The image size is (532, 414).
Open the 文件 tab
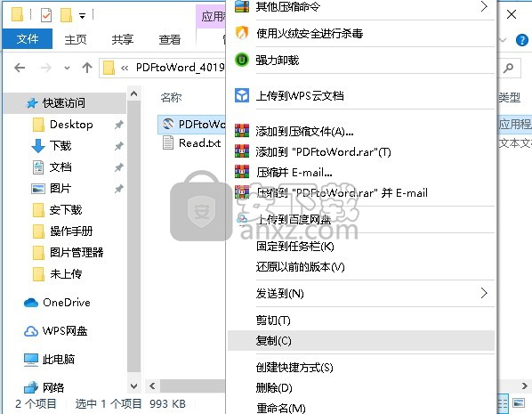pos(28,38)
